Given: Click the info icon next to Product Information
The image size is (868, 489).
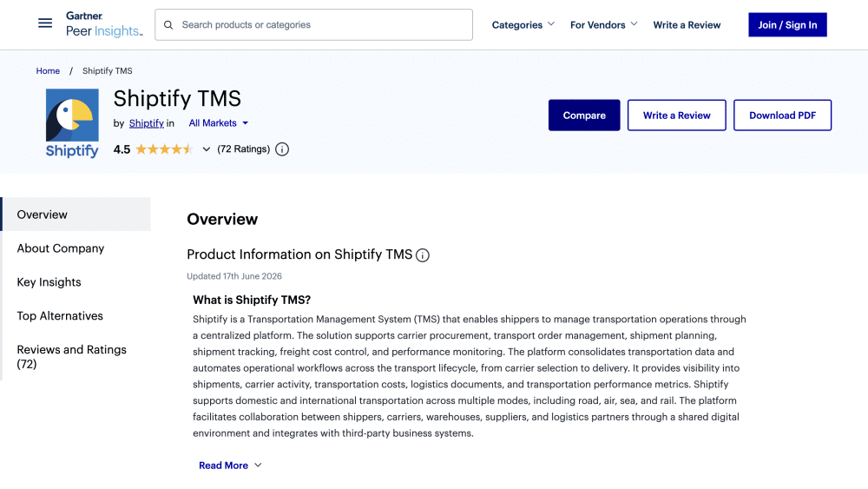Looking at the screenshot, I should coord(423,255).
